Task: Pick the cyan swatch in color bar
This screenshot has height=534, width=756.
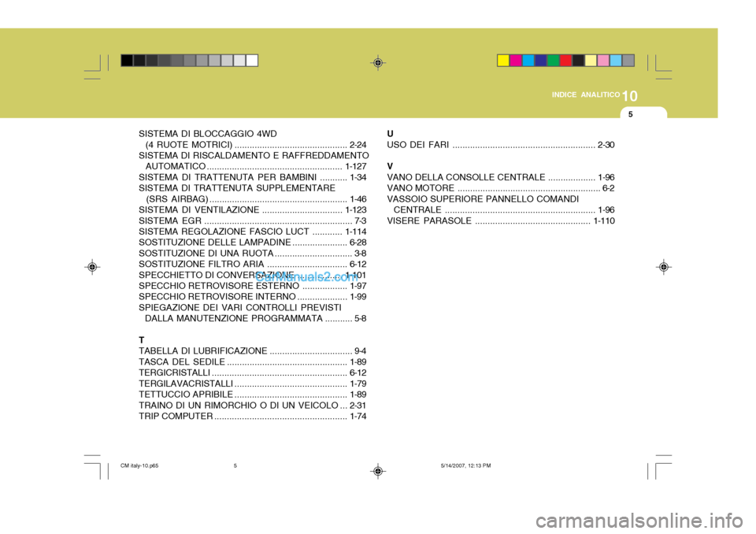Action: (528, 61)
